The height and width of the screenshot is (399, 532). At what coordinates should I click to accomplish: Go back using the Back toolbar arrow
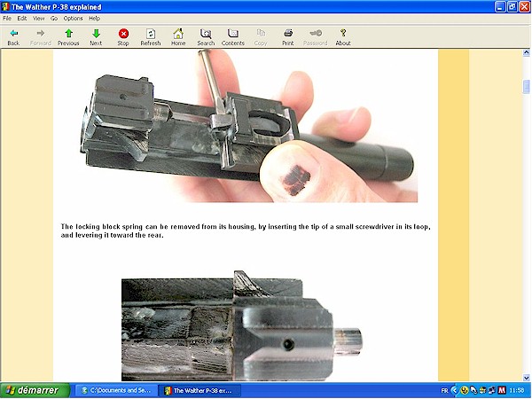[13, 36]
